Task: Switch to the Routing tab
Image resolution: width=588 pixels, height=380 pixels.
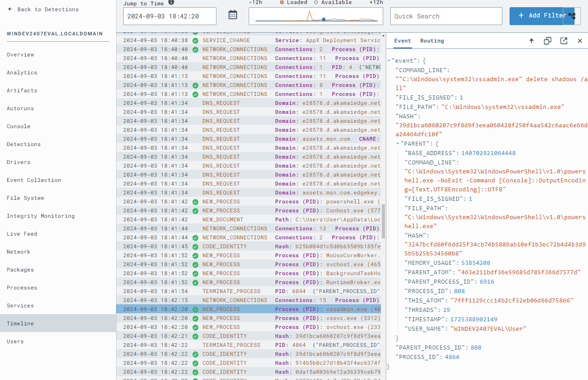Action: coord(432,41)
